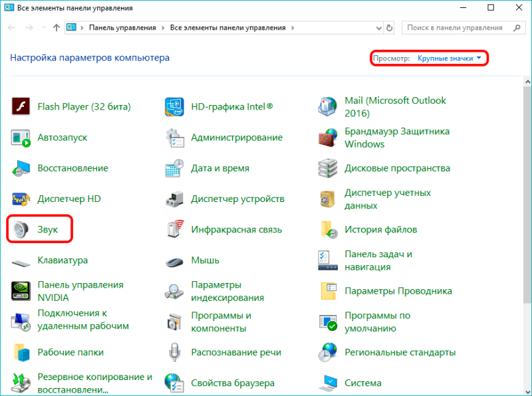
Task: Click the Диспетчер HD audio icon
Action: 21,199
